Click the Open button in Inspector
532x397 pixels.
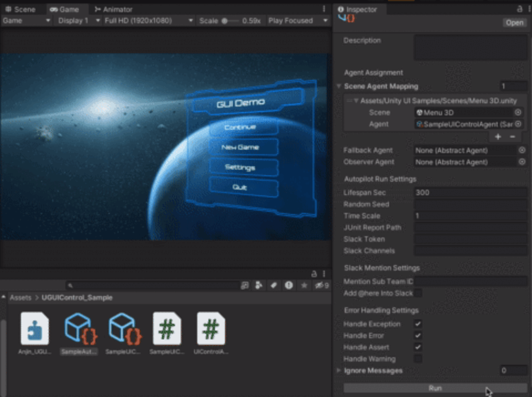pyautogui.click(x=514, y=23)
